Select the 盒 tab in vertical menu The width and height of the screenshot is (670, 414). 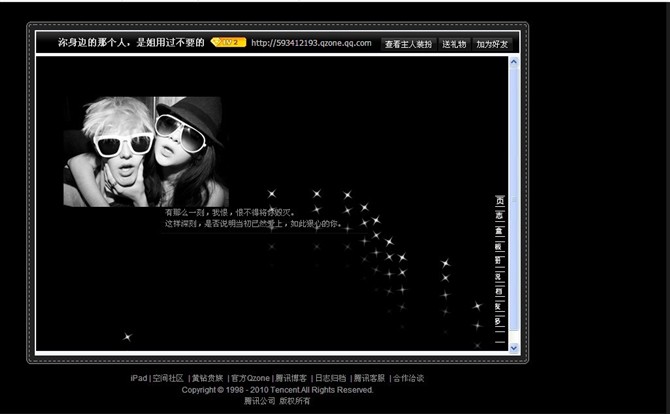pyautogui.click(x=499, y=231)
